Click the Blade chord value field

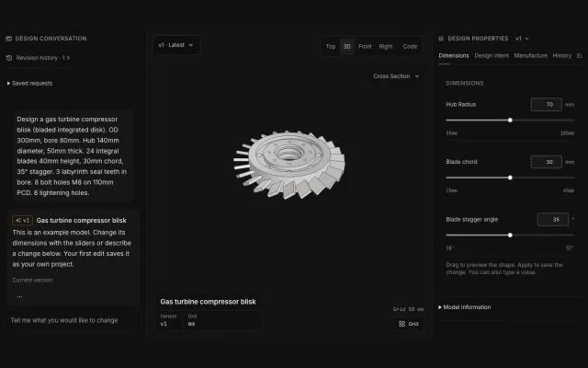546,162
